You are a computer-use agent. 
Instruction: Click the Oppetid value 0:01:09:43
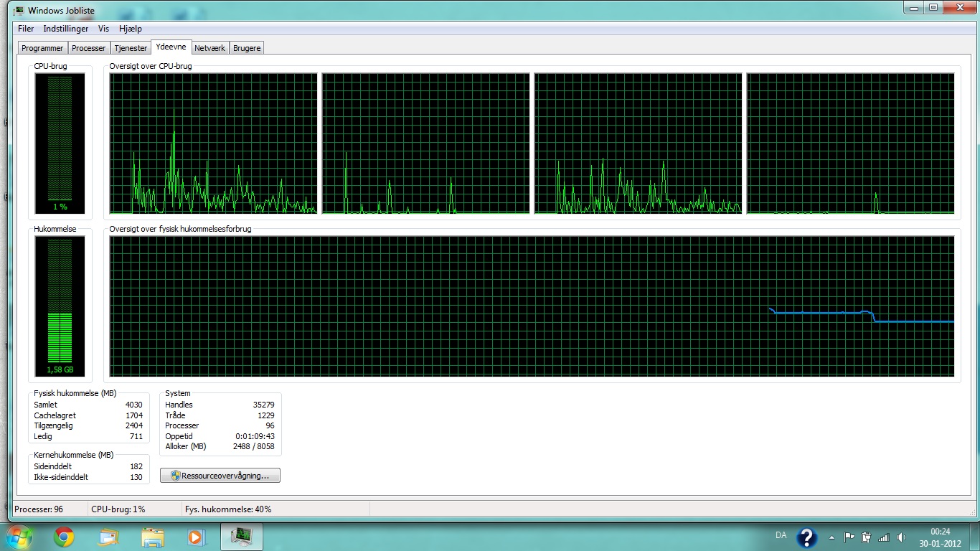255,436
